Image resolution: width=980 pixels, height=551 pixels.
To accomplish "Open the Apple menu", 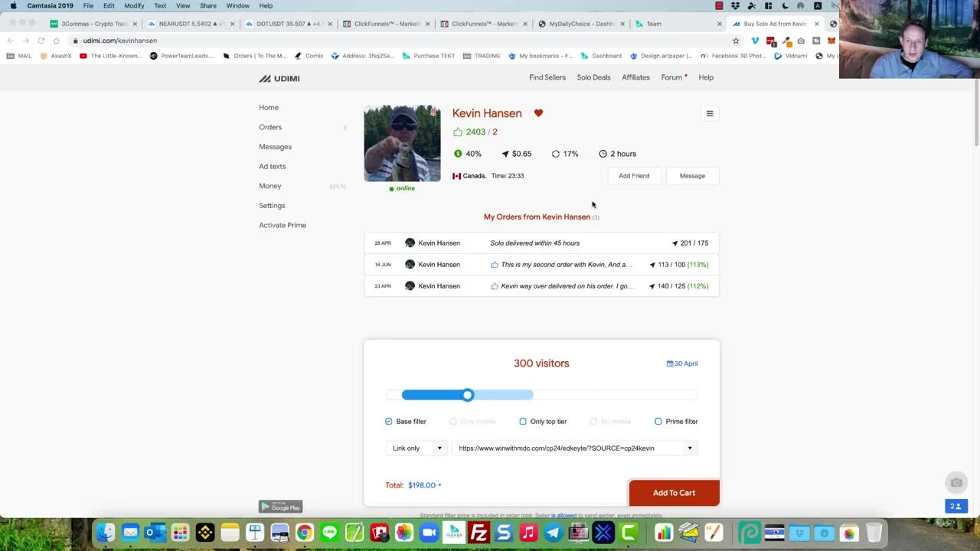I will pyautogui.click(x=13, y=5).
